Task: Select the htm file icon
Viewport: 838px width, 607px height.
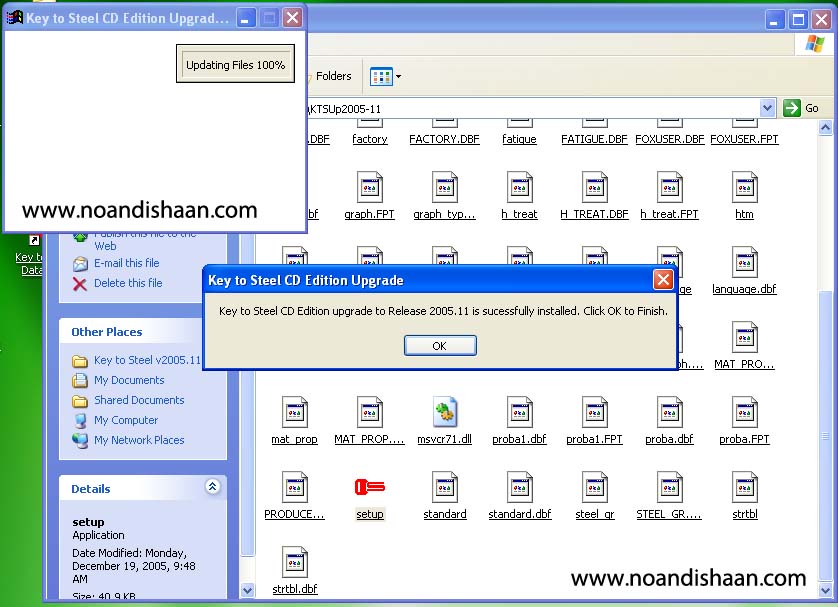Action: tap(744, 187)
